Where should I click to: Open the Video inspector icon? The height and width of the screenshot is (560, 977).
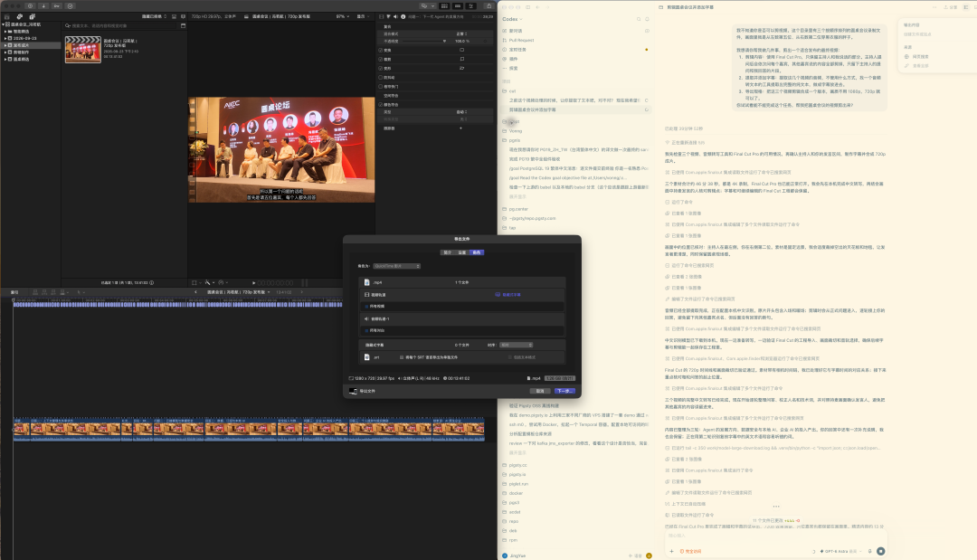(x=382, y=17)
